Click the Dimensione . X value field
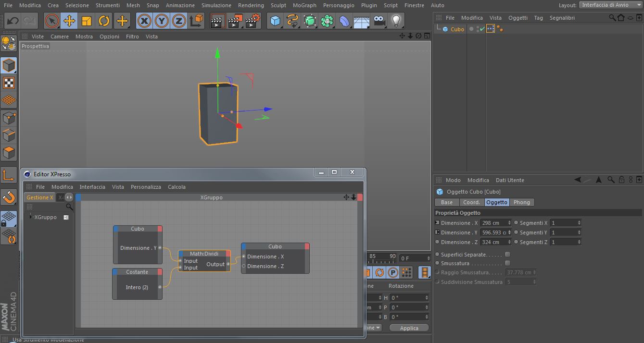 coord(494,223)
